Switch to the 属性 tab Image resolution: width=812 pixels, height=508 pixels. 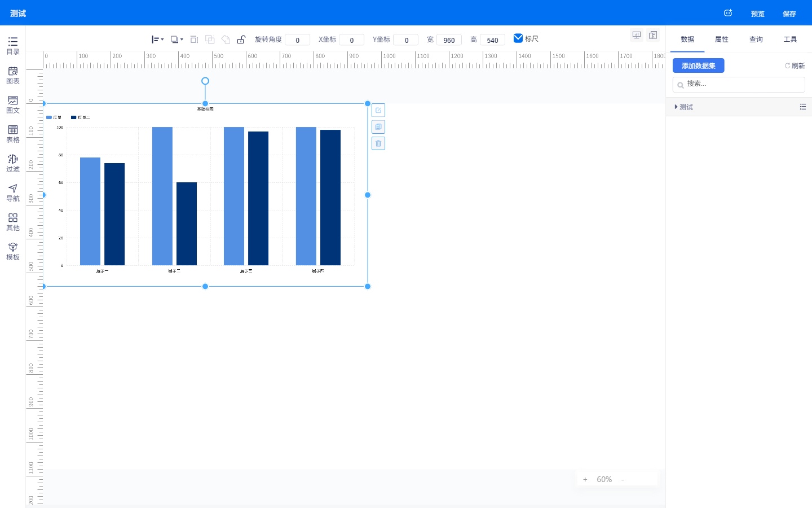722,40
